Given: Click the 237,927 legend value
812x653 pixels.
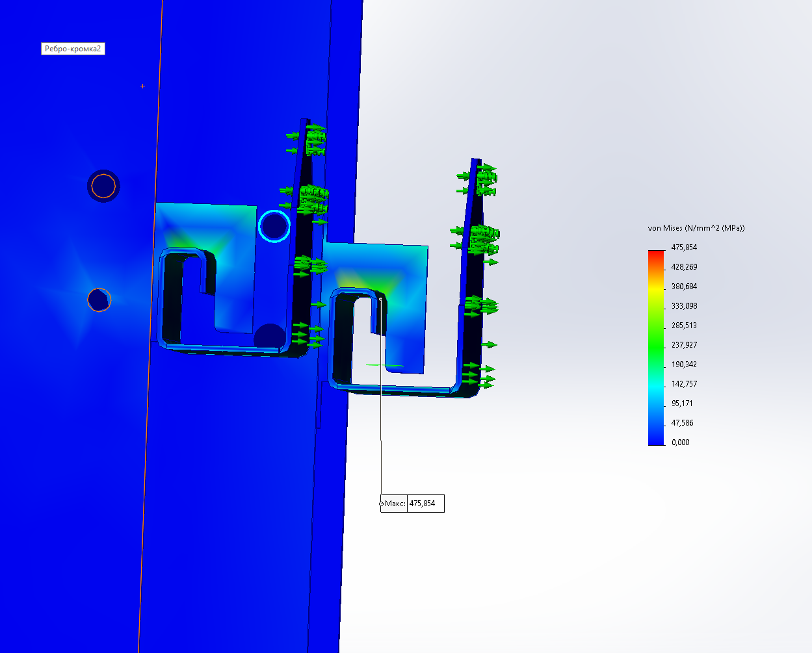Looking at the screenshot, I should (x=684, y=345).
